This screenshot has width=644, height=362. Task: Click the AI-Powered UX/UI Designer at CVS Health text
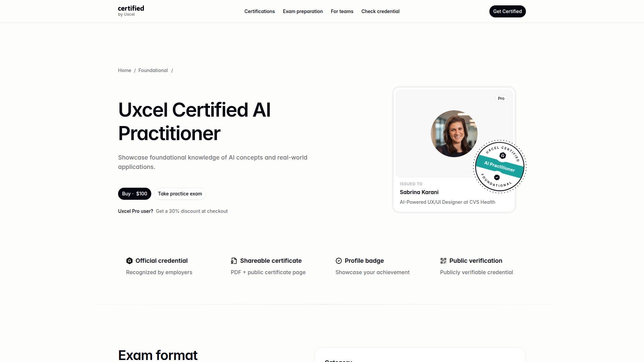pyautogui.click(x=447, y=202)
